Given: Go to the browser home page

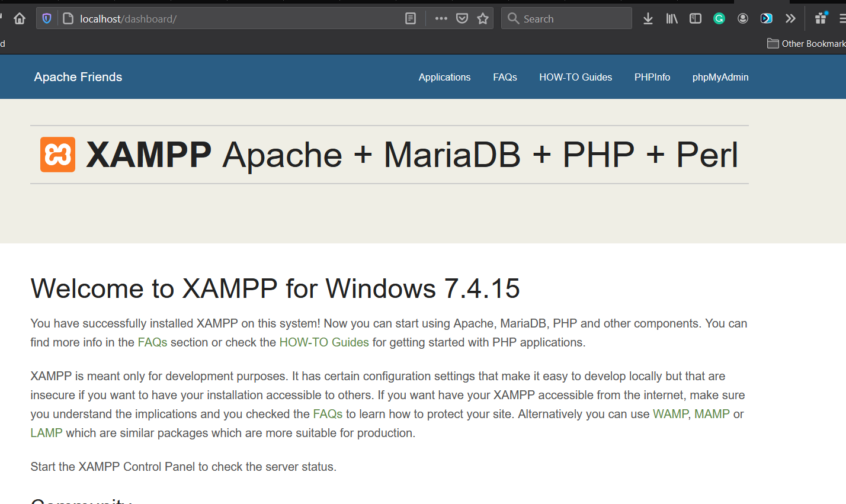Looking at the screenshot, I should click(20, 18).
